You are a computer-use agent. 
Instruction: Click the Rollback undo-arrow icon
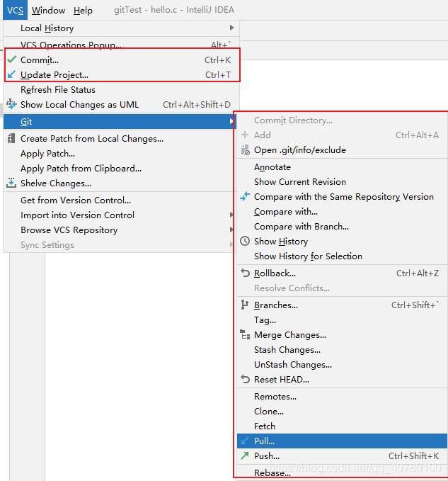[x=245, y=273]
